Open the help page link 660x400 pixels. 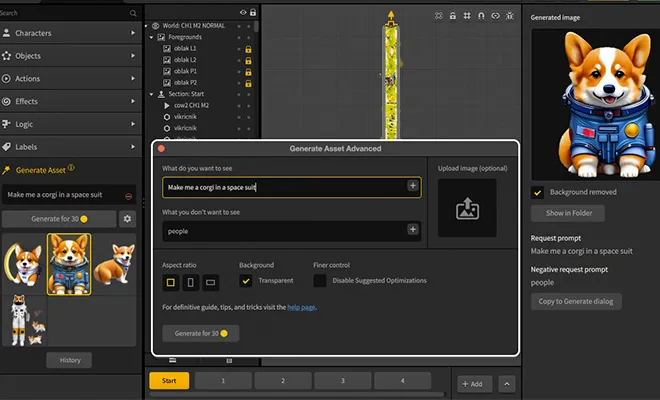(300, 307)
